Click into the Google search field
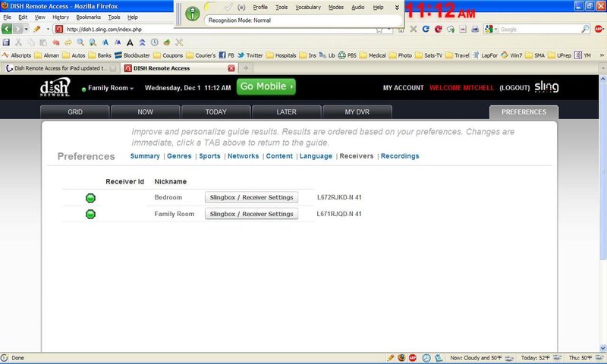Screen dimensions: 607x364 tap(539, 29)
